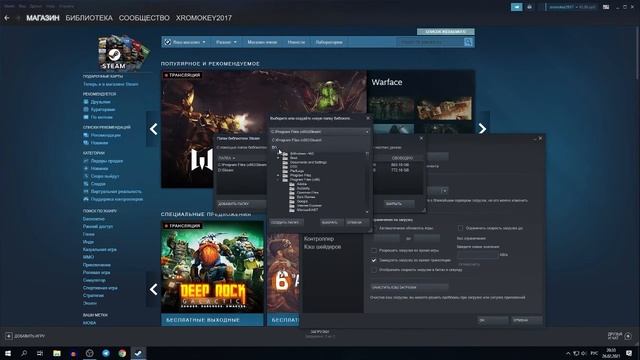Open Windows taskbar search
This screenshot has width=640, height=360.
(24, 353)
